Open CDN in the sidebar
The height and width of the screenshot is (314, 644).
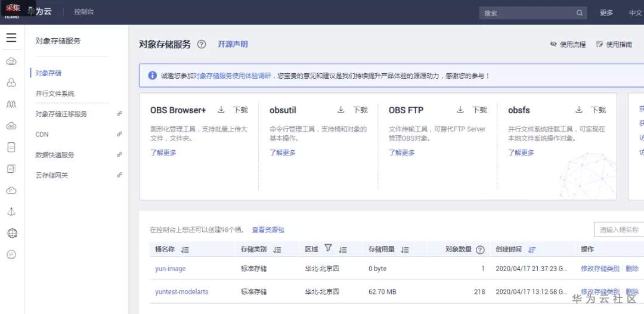coord(42,134)
